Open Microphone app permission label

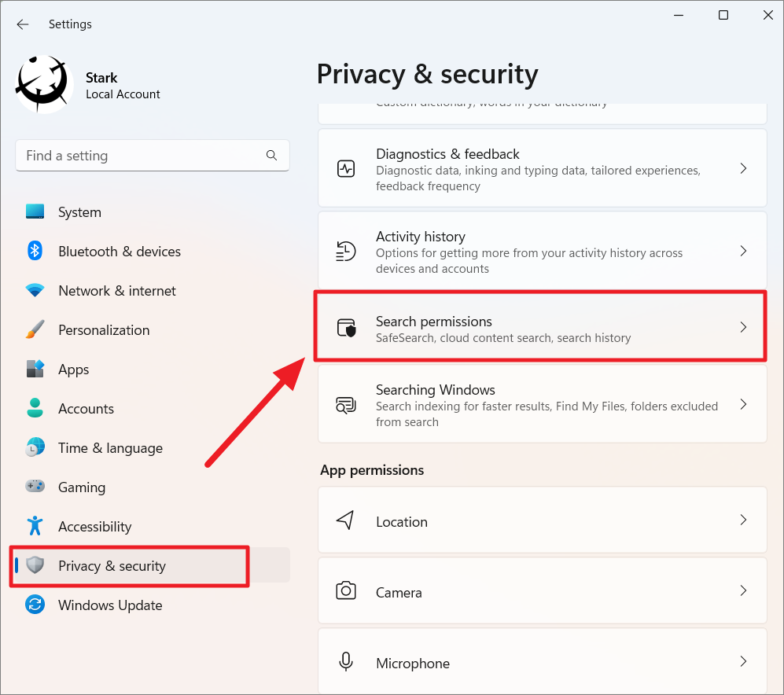click(413, 663)
